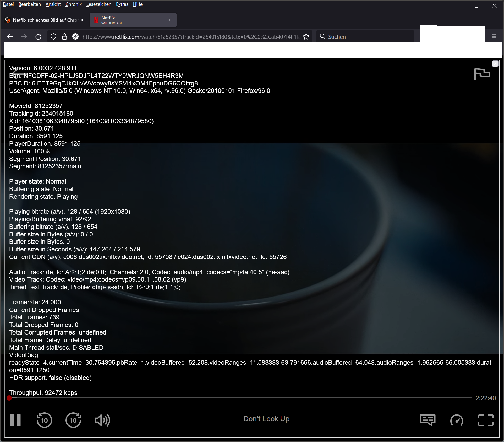Rewind 10 seconds button
The width and height of the screenshot is (504, 442).
[44, 420]
